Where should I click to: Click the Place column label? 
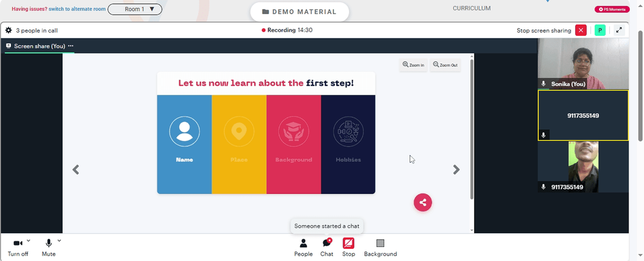click(239, 160)
